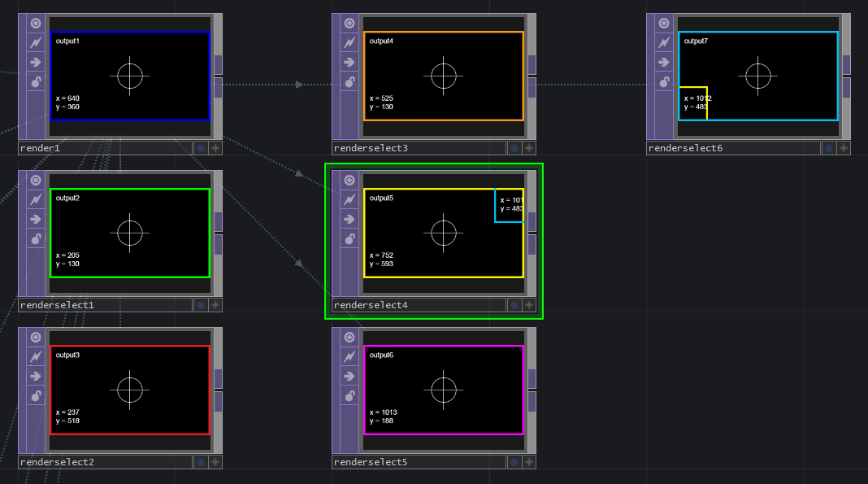Enable the display flag dot on renderselect1
The width and height of the screenshot is (868, 484).
coord(200,305)
